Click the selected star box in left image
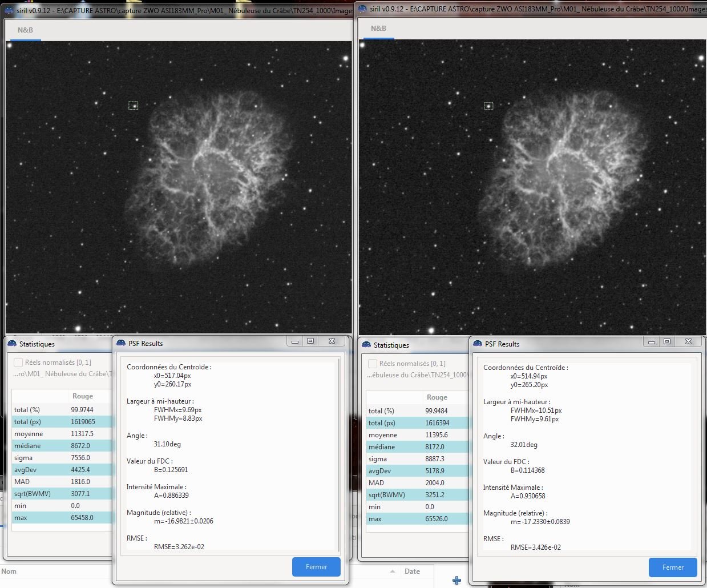The height and width of the screenshot is (588, 707). pyautogui.click(x=134, y=105)
